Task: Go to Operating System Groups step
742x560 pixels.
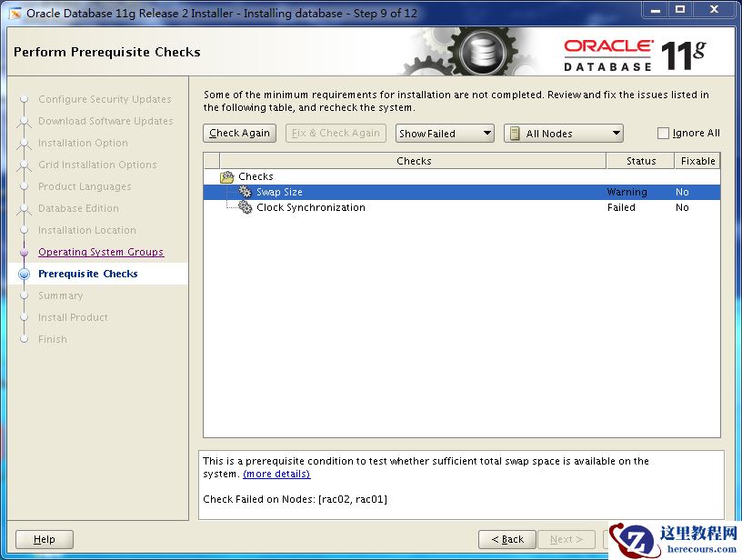Action: coord(101,252)
